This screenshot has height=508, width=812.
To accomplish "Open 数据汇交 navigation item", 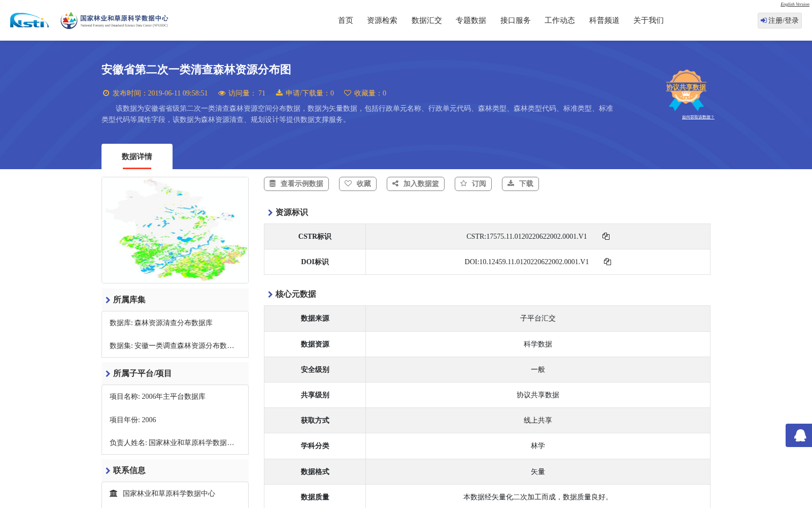I will (x=427, y=20).
